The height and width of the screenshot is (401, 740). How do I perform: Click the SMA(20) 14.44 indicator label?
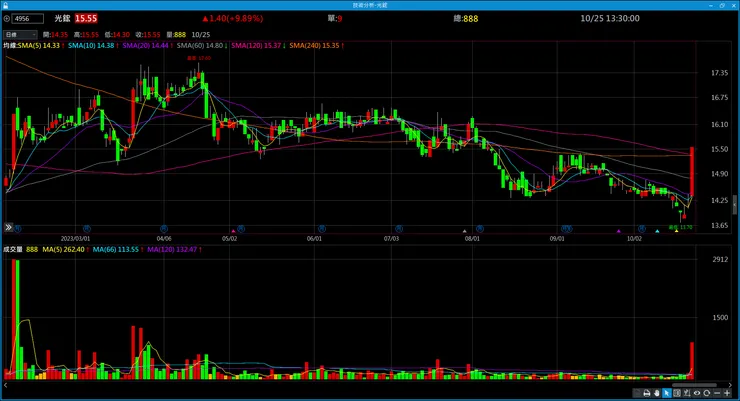(x=145, y=46)
